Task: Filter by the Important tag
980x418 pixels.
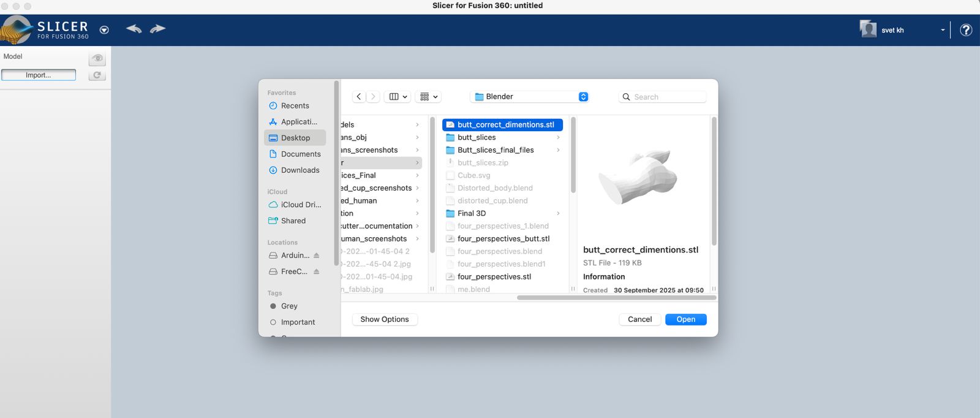Action: [x=298, y=322]
